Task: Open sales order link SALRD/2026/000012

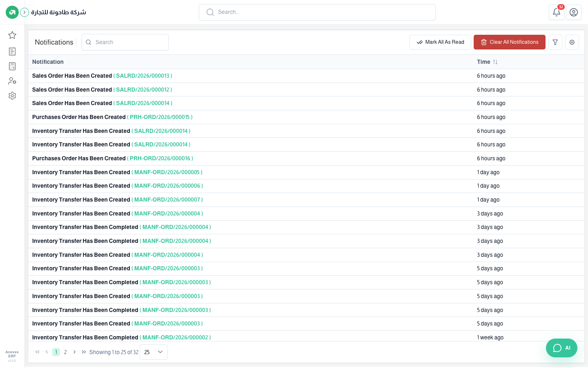Action: [143, 90]
